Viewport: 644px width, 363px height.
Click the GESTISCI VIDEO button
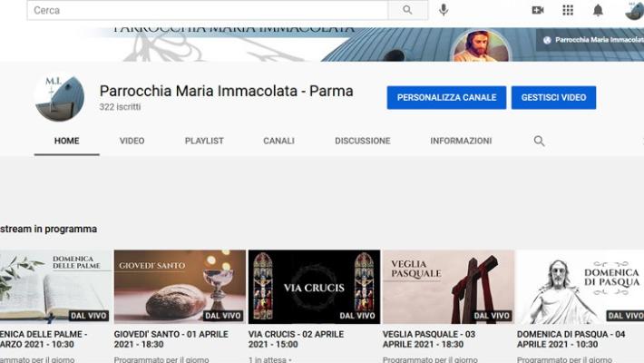point(553,97)
